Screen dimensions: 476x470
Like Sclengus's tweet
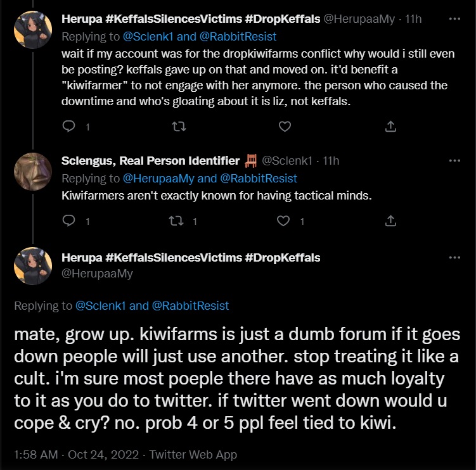point(285,221)
